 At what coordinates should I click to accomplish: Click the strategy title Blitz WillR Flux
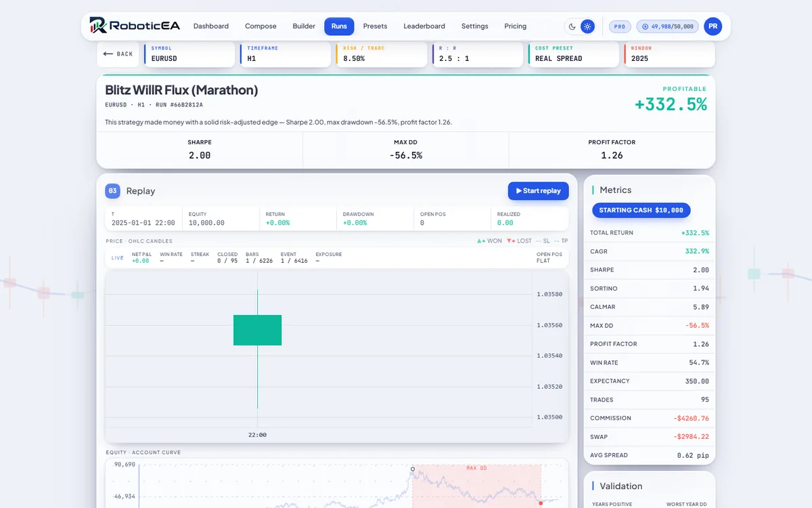(x=181, y=90)
